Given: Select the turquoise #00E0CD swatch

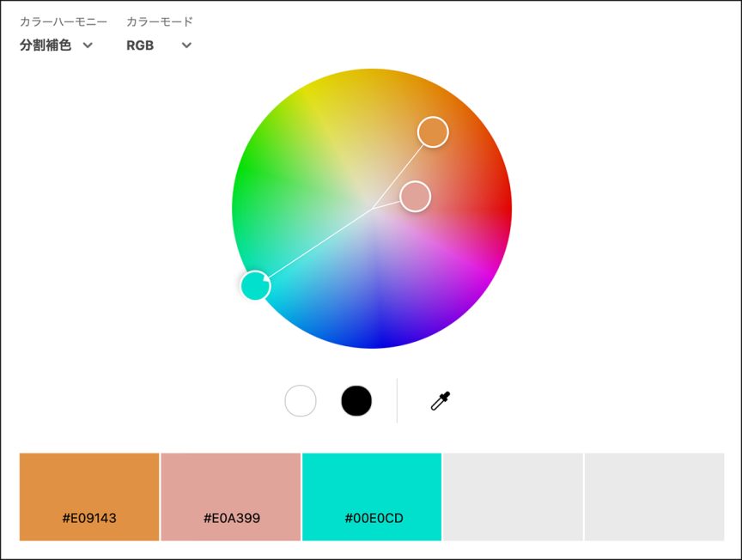Looking at the screenshot, I should coord(372,497).
